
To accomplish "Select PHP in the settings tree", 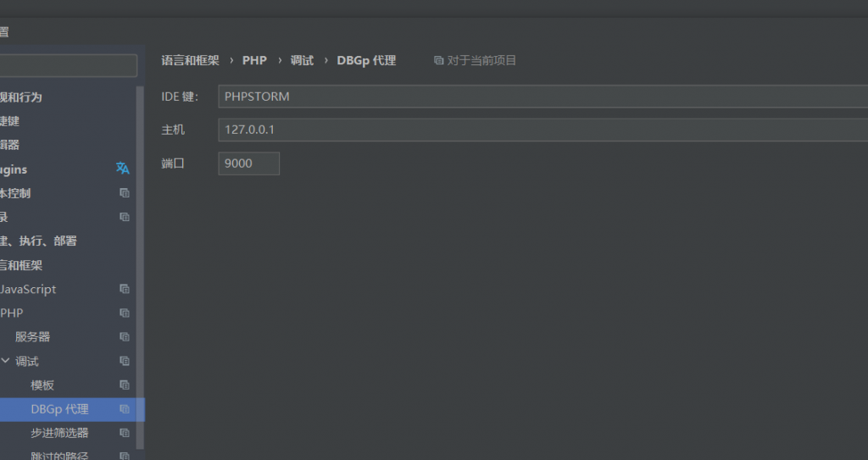I will (12, 313).
